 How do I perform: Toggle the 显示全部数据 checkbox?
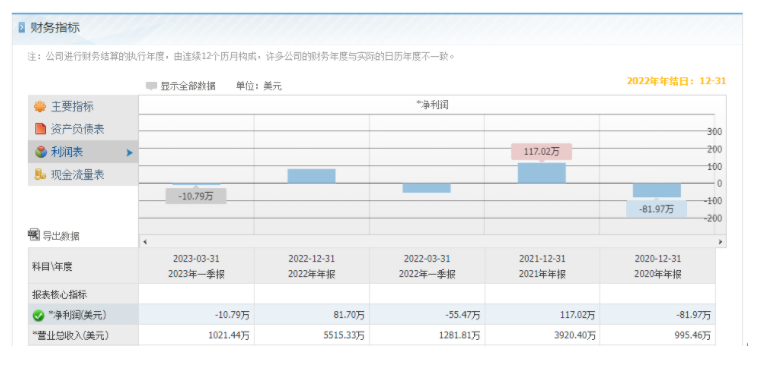(x=151, y=86)
